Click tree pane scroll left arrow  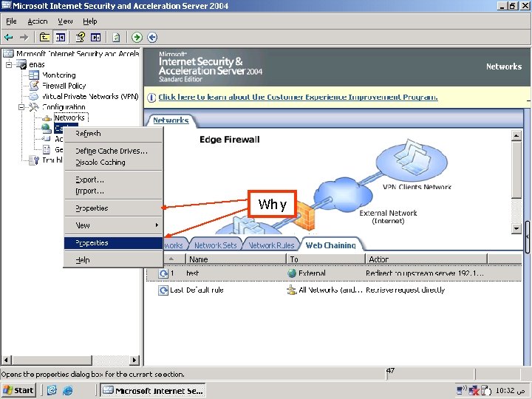coord(6,360)
